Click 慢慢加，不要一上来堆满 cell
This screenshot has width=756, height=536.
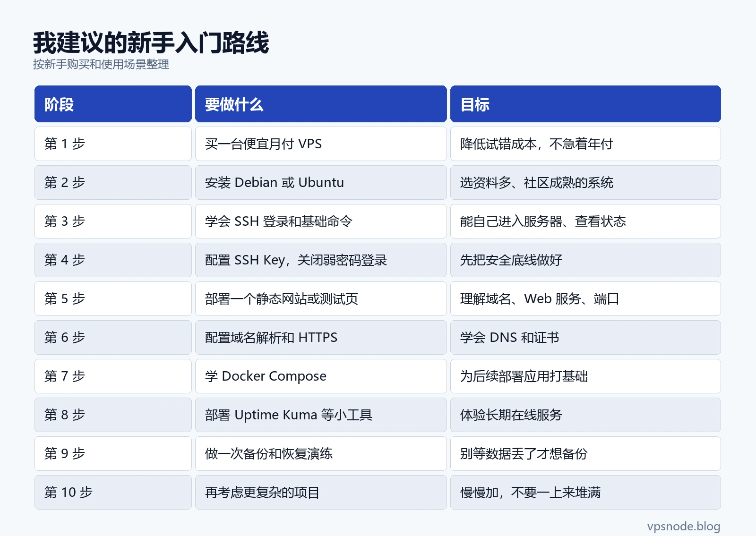point(585,492)
